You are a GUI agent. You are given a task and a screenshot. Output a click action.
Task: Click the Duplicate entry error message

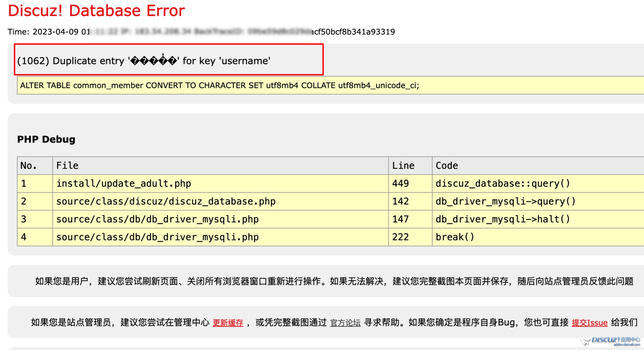coord(144,61)
